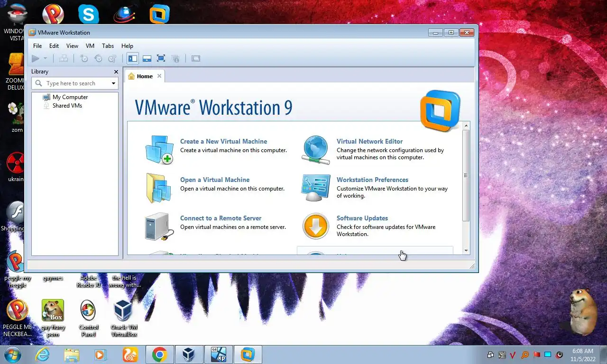Click the VMware desktop shortcut icon

159,14
